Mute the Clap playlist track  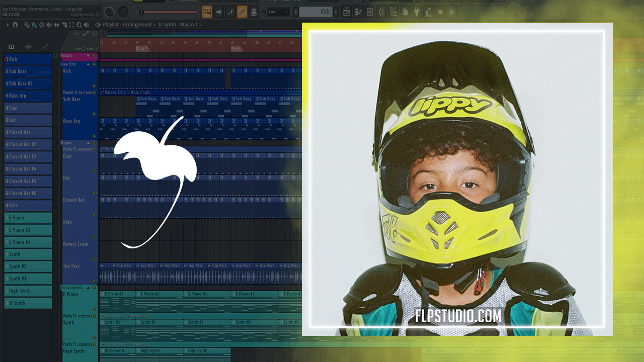(94, 171)
